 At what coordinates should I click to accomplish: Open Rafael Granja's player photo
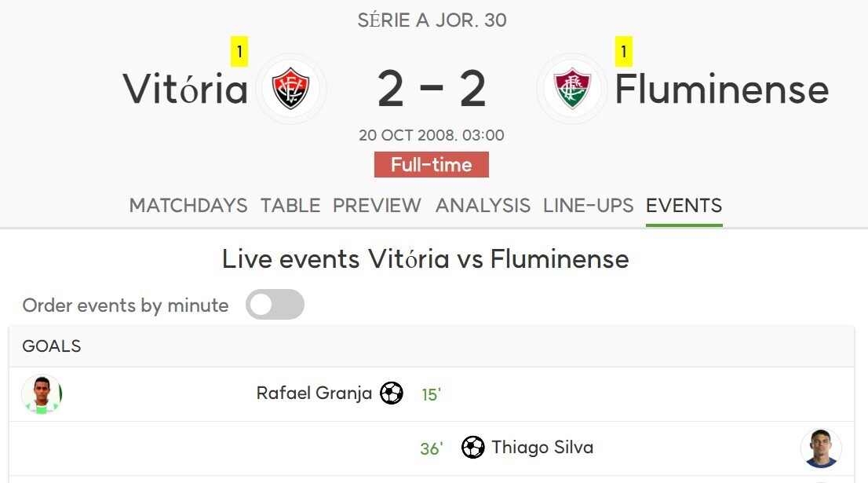point(42,393)
